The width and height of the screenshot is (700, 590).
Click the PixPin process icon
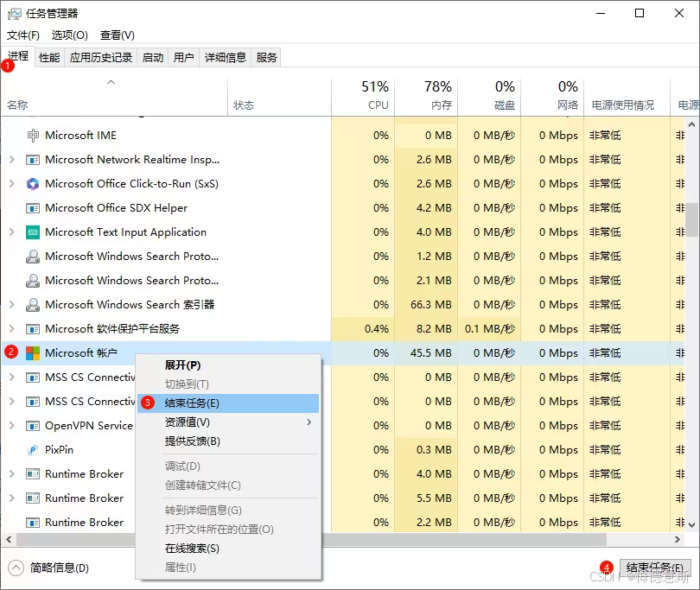click(33, 450)
